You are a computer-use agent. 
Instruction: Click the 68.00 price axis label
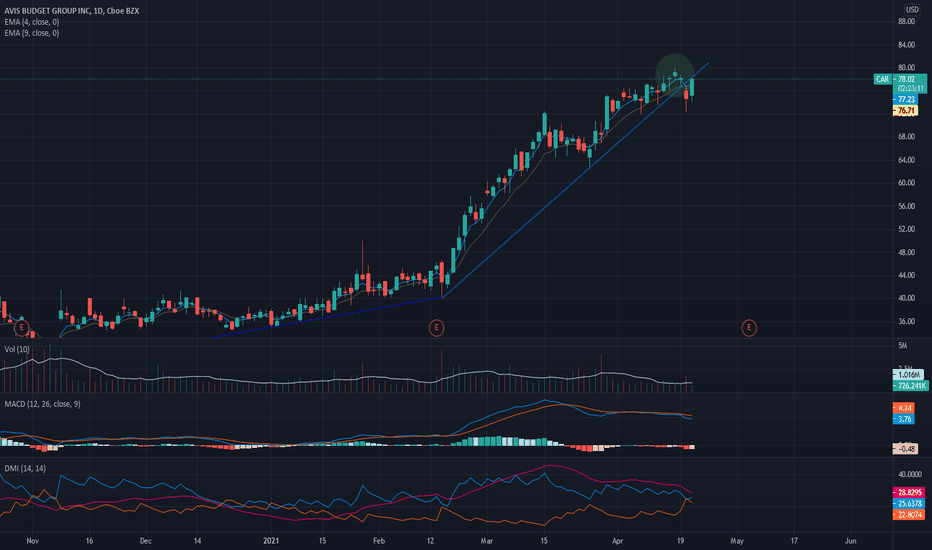coord(906,137)
